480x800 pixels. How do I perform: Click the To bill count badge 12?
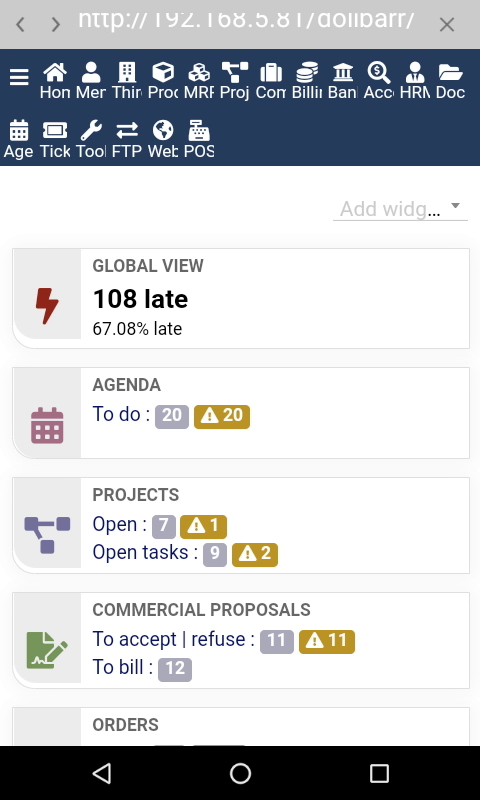coord(175,669)
